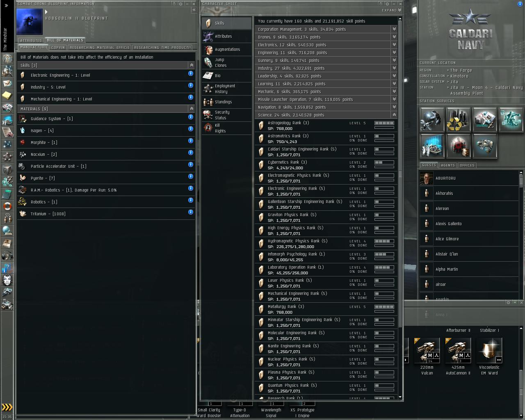Open the Market station service
The width and height of the screenshot is (525, 420).
point(484,120)
